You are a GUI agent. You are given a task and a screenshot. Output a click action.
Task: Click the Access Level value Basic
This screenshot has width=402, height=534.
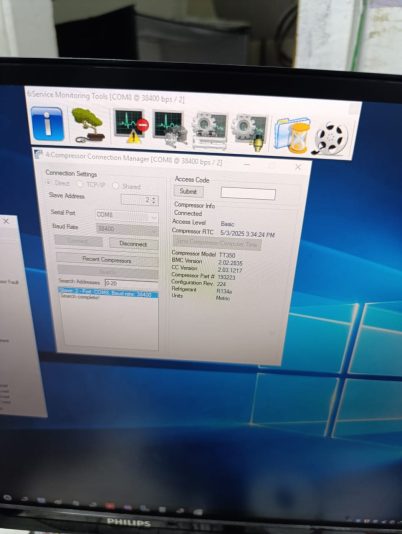[x=227, y=224]
